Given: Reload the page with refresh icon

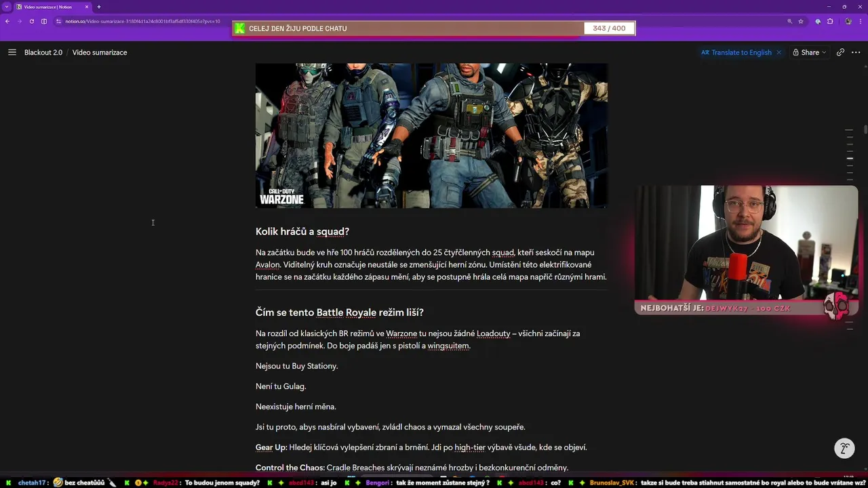Looking at the screenshot, I should [x=31, y=21].
